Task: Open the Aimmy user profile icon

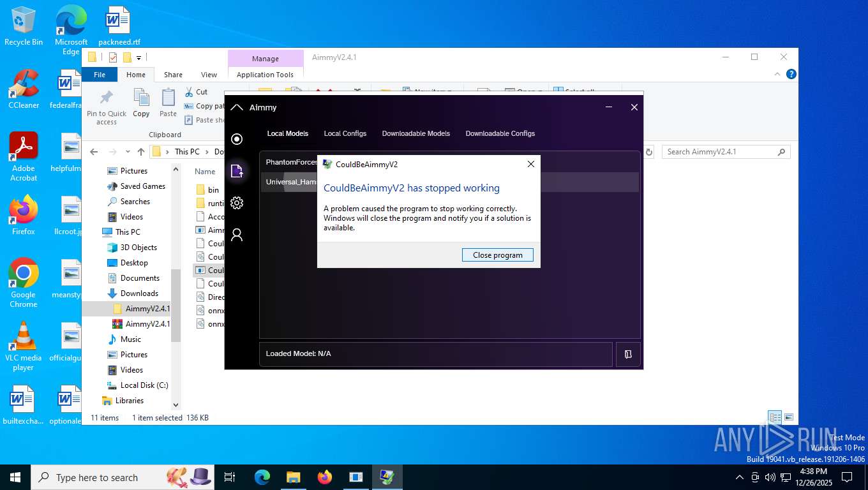Action: pyautogui.click(x=237, y=235)
